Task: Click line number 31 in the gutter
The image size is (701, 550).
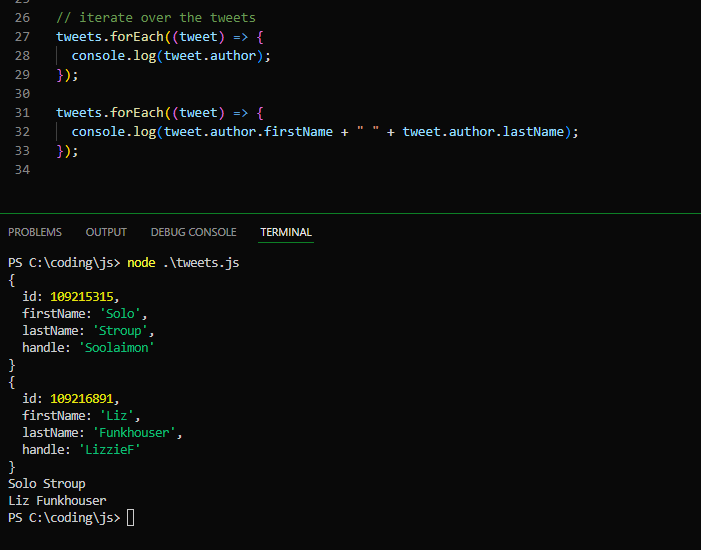Action: [x=22, y=113]
